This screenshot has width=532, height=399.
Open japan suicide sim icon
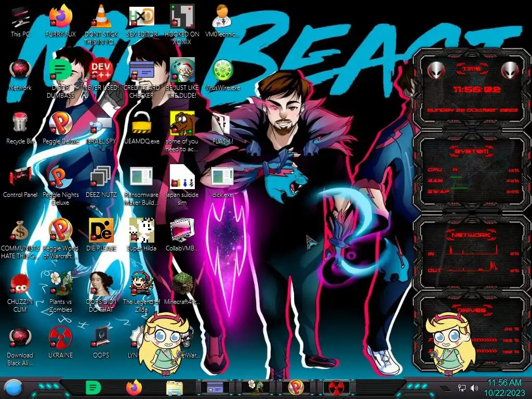182,177
